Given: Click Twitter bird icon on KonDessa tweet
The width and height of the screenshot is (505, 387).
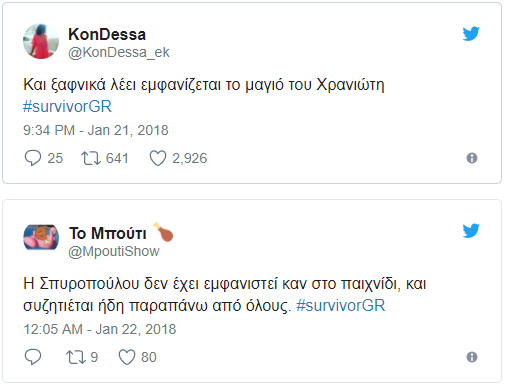Looking at the screenshot, I should (471, 33).
